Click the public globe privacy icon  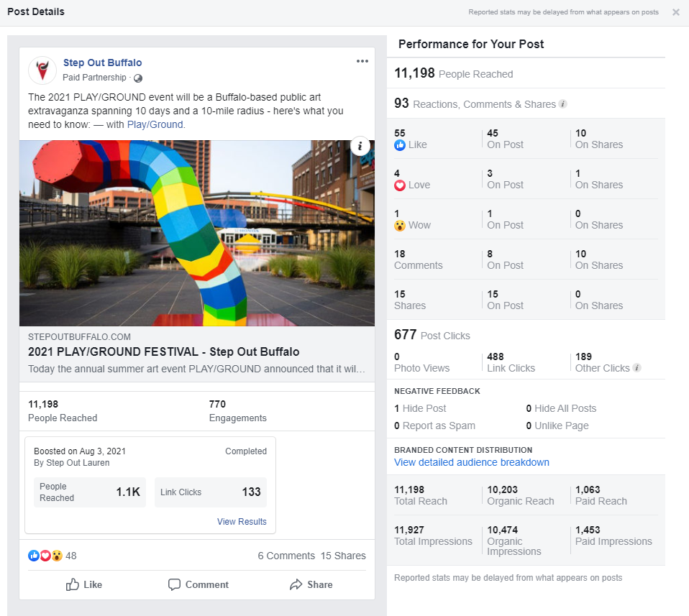[x=138, y=78]
